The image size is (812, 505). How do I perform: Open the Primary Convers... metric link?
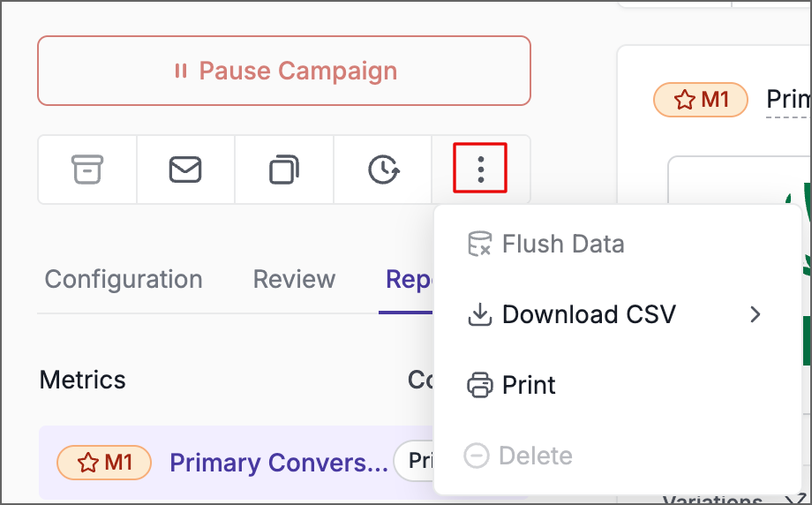coord(279,463)
